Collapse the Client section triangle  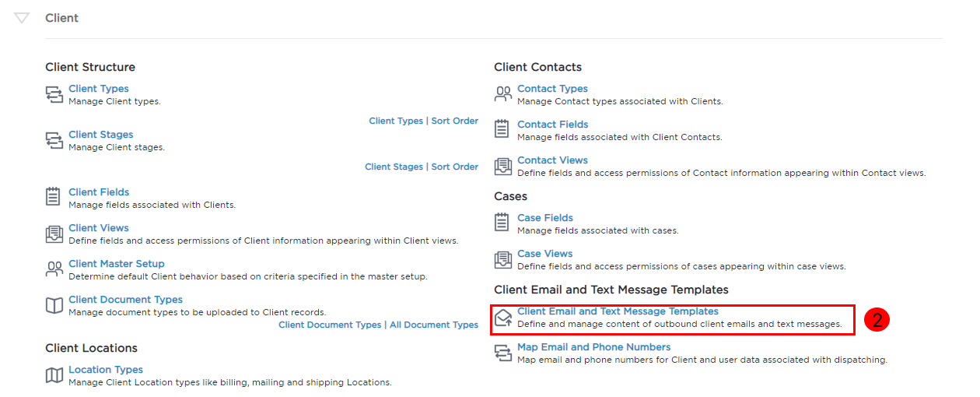click(22, 18)
